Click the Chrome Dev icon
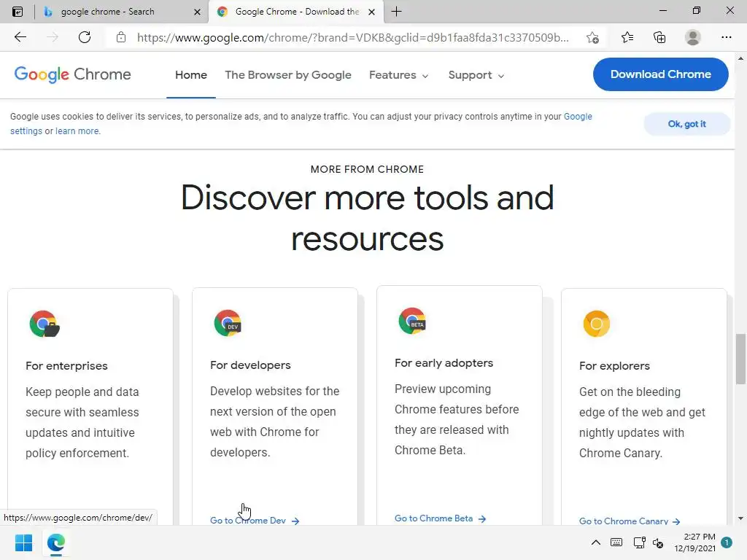Image resolution: width=747 pixels, height=560 pixels. point(228,323)
